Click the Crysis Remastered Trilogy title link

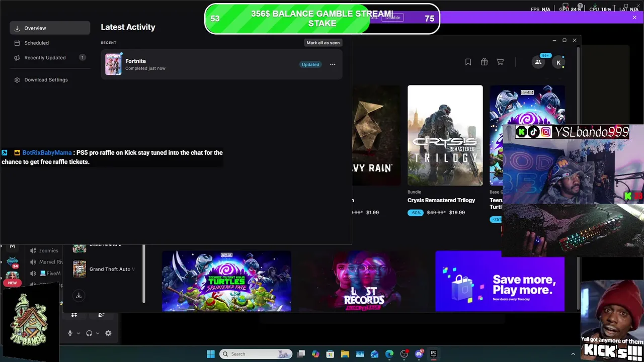coord(441,200)
